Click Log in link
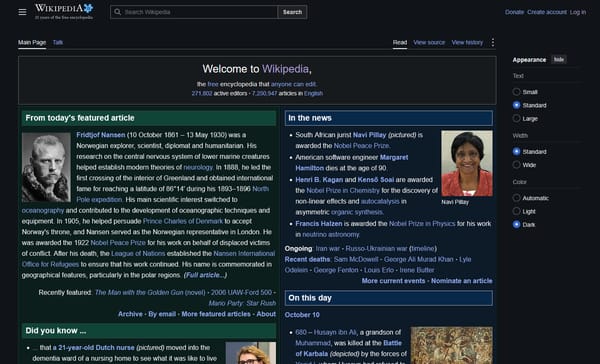 pyautogui.click(x=578, y=12)
